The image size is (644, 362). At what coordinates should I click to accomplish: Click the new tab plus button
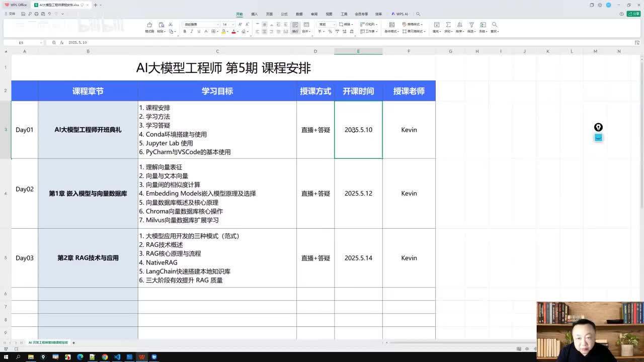click(x=95, y=5)
